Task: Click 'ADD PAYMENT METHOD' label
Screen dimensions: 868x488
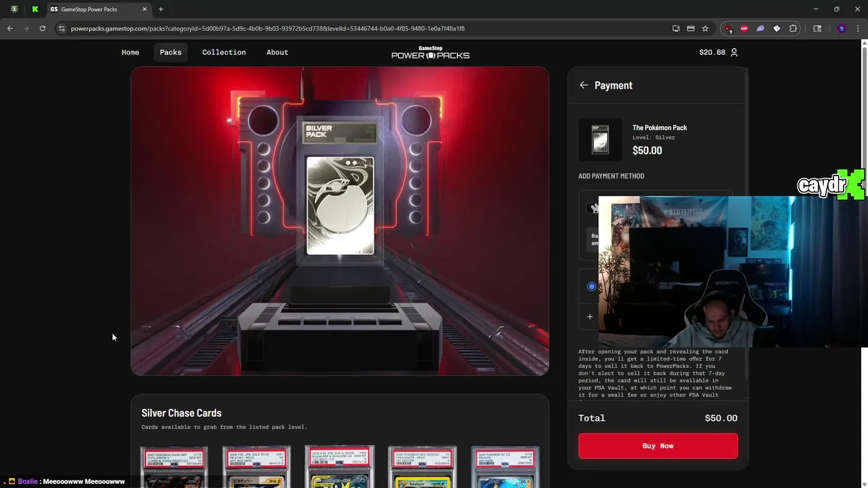Action: [611, 176]
